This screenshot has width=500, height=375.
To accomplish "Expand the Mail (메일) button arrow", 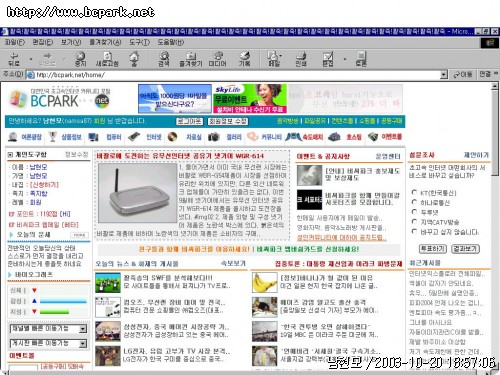I will (281, 56).
